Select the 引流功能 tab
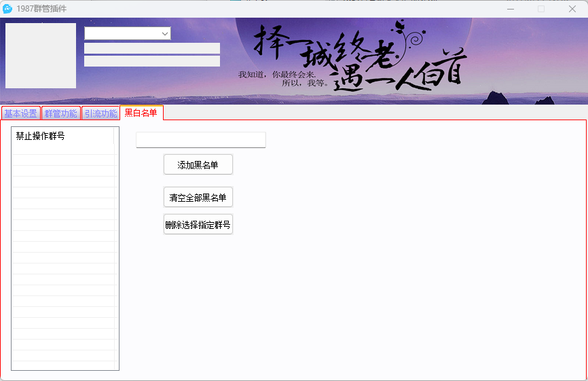Image resolution: width=588 pixels, height=381 pixels. tap(100, 113)
